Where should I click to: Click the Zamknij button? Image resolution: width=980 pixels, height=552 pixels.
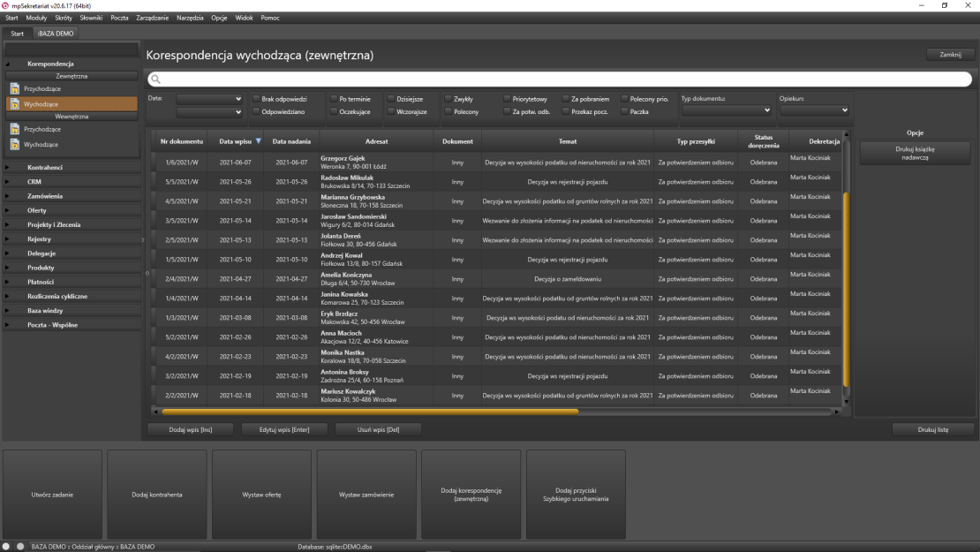click(x=951, y=55)
